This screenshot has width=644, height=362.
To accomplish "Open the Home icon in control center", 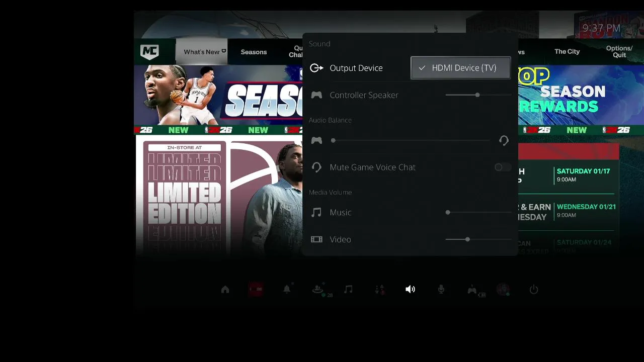I will tap(225, 290).
